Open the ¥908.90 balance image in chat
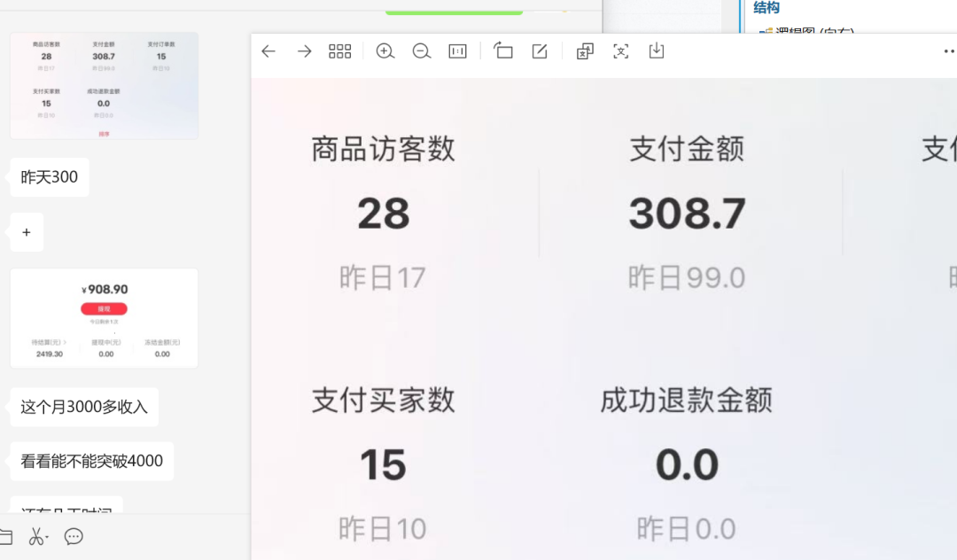Image resolution: width=957 pixels, height=560 pixels. pos(104,318)
